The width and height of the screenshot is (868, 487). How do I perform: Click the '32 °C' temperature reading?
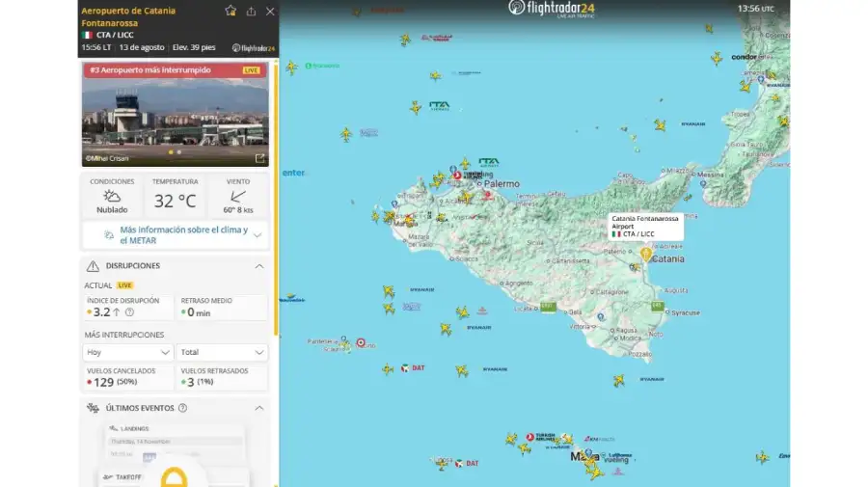click(175, 201)
